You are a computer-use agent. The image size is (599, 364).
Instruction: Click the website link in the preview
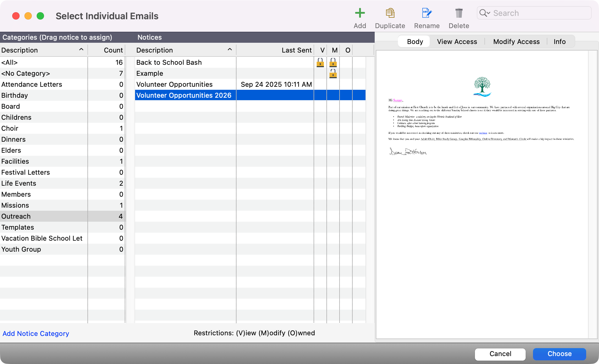(x=483, y=133)
